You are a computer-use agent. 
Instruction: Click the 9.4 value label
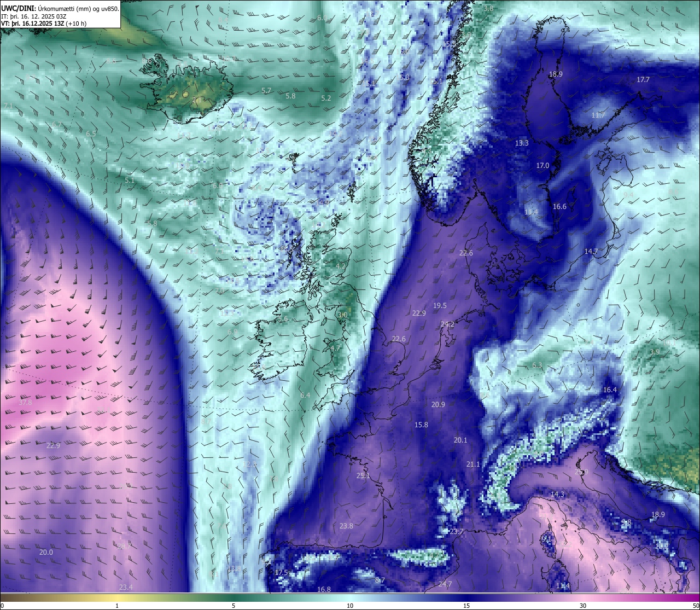pyautogui.click(x=628, y=194)
